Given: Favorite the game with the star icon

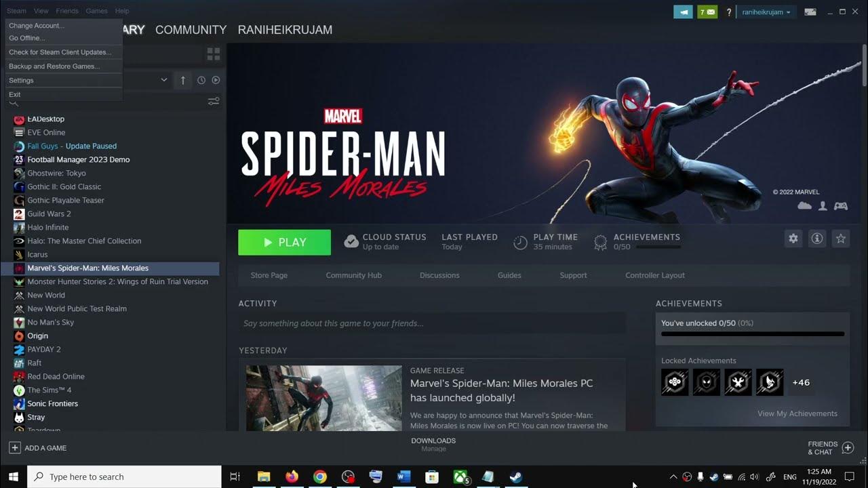Looking at the screenshot, I should click(x=841, y=239).
